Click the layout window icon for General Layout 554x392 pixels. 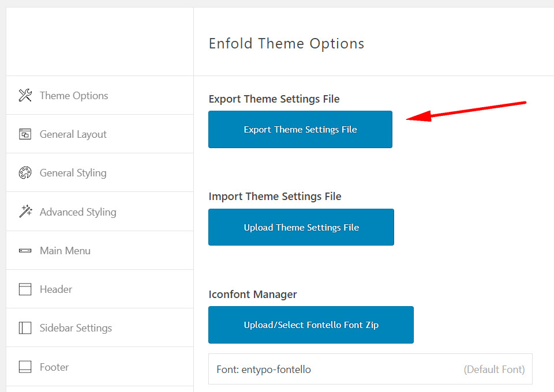click(x=25, y=134)
